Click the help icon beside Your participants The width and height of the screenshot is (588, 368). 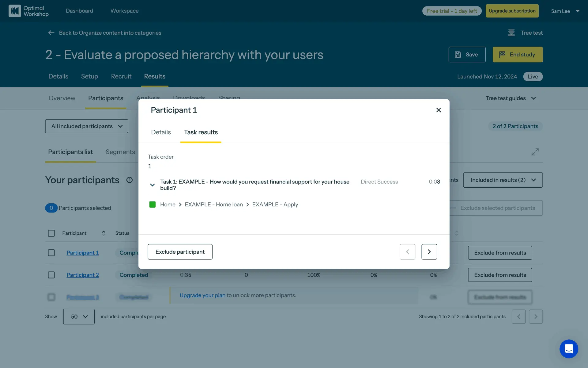(130, 180)
